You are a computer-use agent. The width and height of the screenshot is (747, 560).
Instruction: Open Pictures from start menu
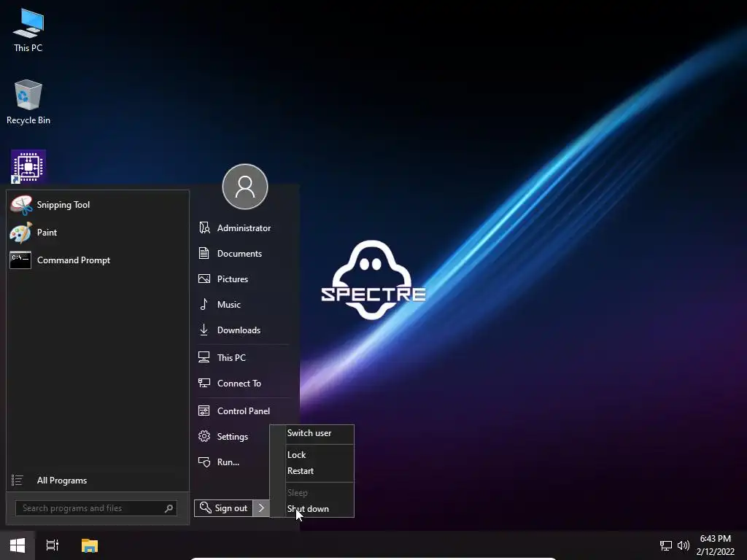243,279
